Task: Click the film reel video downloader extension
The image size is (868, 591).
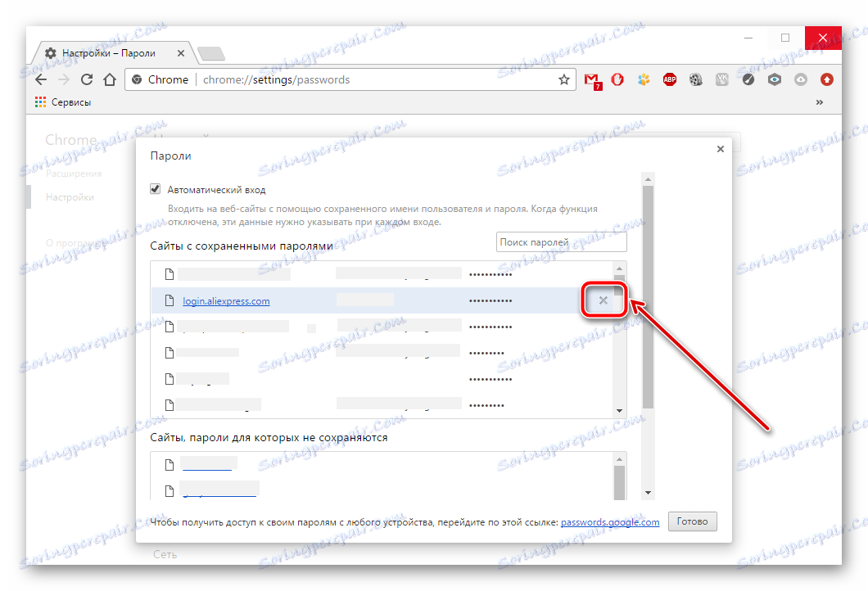Action: pos(696,79)
